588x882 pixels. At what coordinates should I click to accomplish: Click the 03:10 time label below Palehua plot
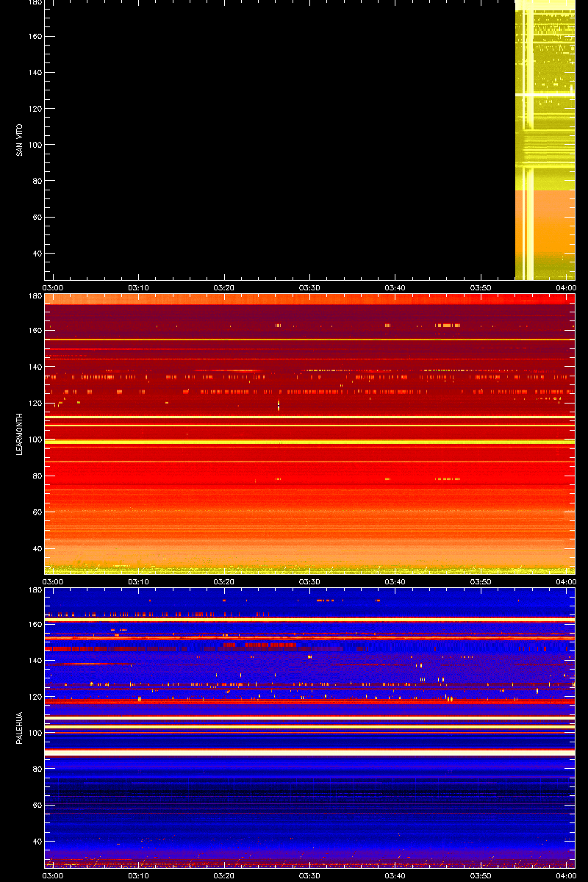pyautogui.click(x=139, y=876)
